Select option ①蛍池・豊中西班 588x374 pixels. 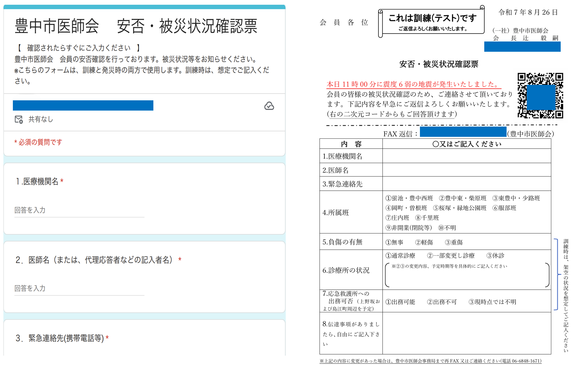pyautogui.click(x=409, y=198)
